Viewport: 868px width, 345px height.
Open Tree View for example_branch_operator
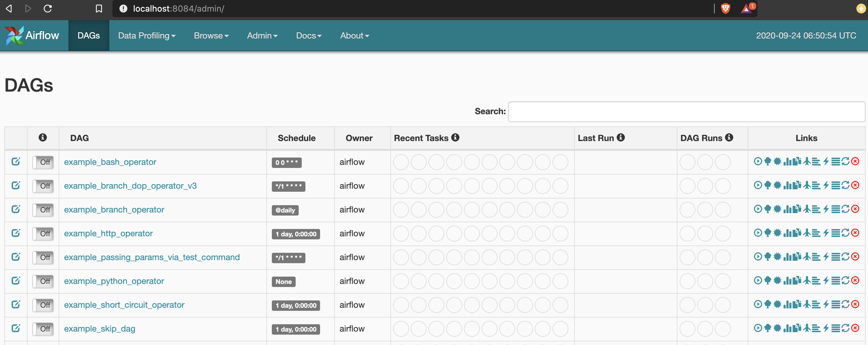[x=768, y=209]
